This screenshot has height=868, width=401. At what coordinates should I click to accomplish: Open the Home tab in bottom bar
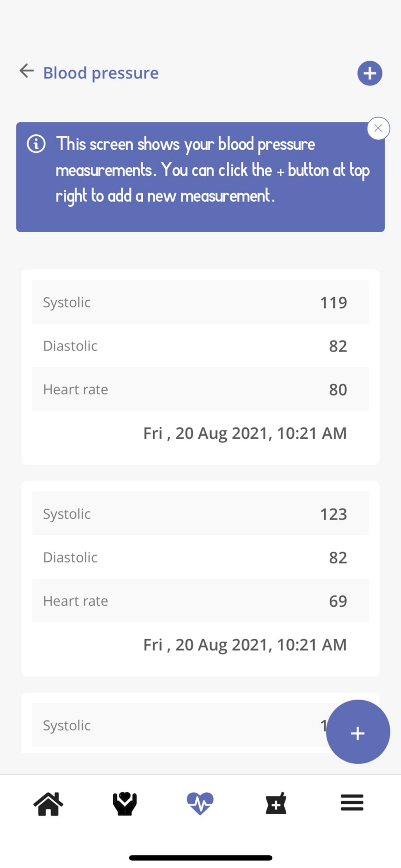tap(48, 803)
